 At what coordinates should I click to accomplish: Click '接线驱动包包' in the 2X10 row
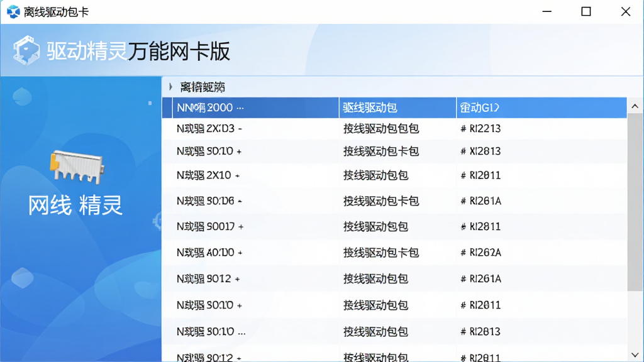click(376, 175)
